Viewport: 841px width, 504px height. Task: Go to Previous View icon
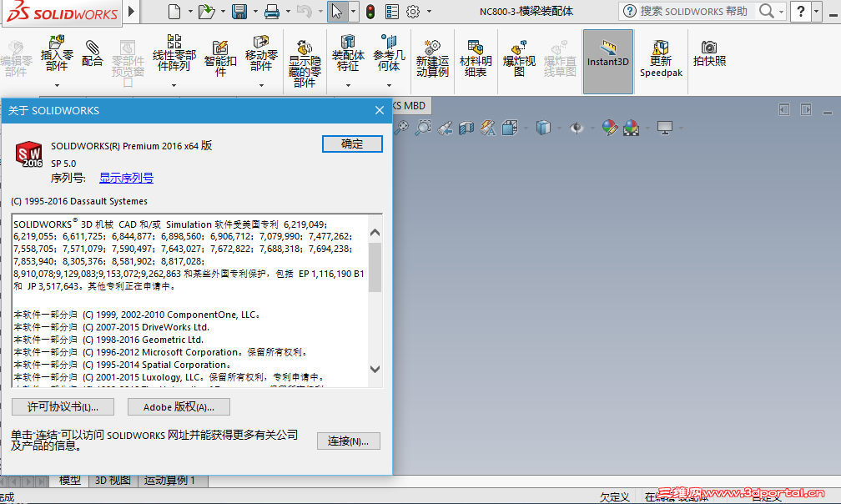445,128
